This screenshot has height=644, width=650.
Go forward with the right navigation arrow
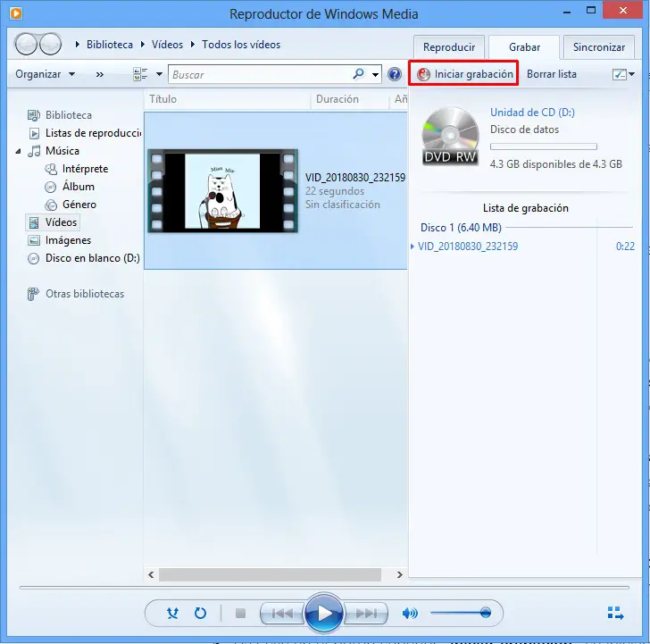pyautogui.click(x=50, y=44)
